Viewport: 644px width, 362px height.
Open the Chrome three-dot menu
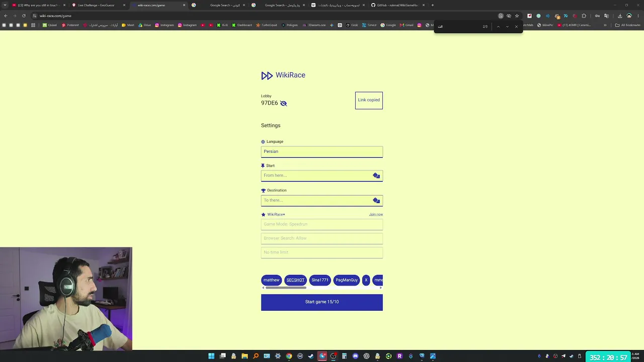[x=638, y=16]
